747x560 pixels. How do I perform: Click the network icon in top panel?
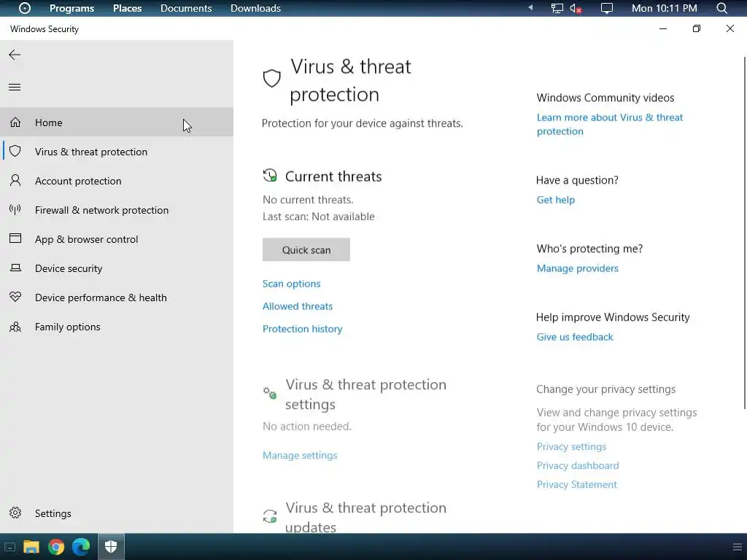point(557,9)
